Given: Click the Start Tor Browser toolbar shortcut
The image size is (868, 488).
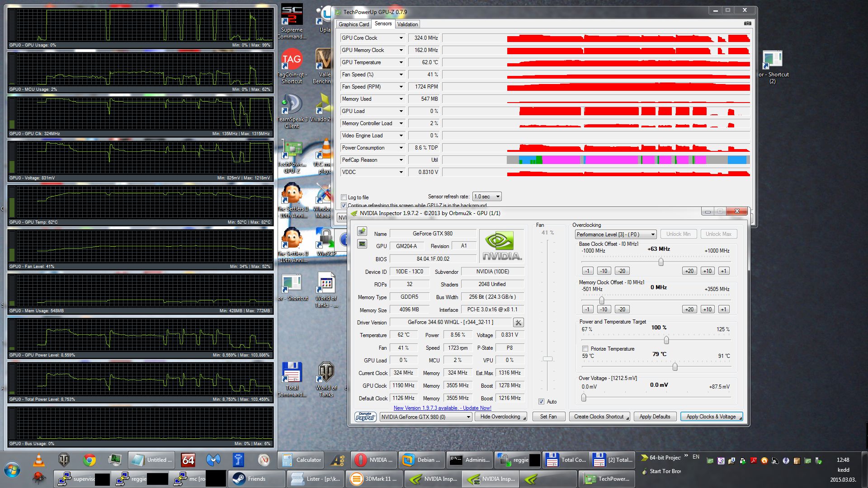Looking at the screenshot, I should [661, 471].
